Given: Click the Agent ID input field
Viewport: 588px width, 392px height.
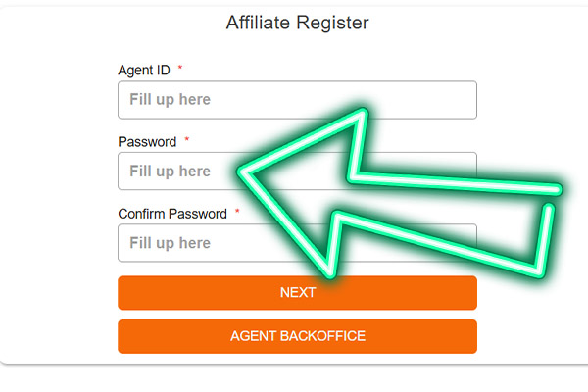Looking at the screenshot, I should [x=296, y=100].
